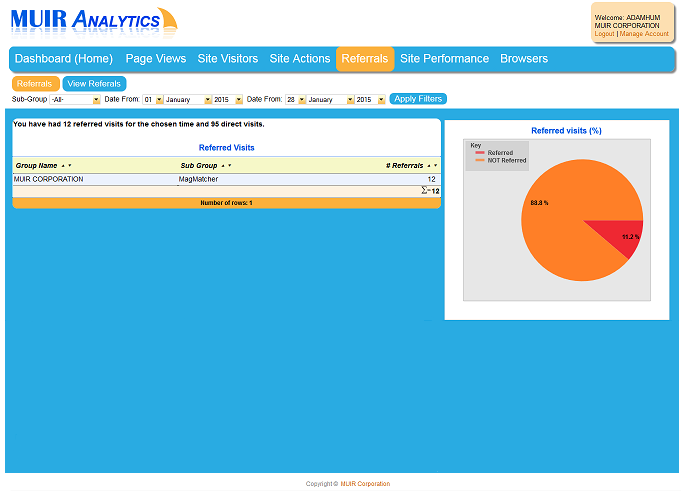Sort Sub Group column ascending

point(223,166)
